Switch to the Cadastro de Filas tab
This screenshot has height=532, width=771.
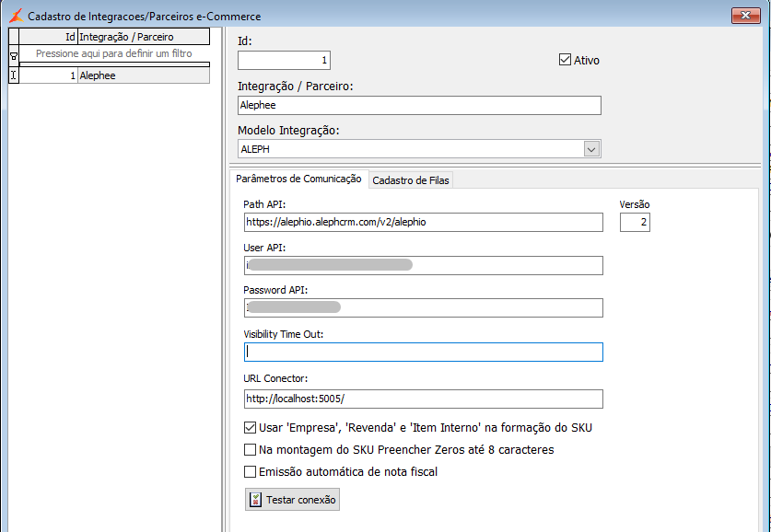(x=411, y=180)
